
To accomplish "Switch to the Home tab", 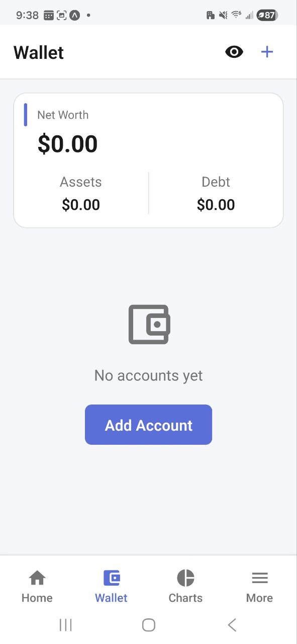I will 37,586.
